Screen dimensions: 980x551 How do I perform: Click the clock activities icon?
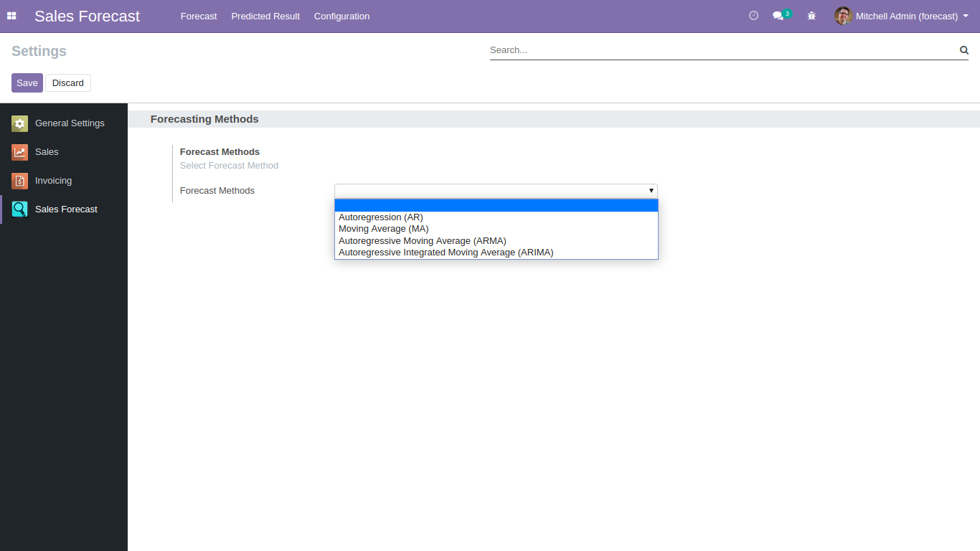pos(753,16)
